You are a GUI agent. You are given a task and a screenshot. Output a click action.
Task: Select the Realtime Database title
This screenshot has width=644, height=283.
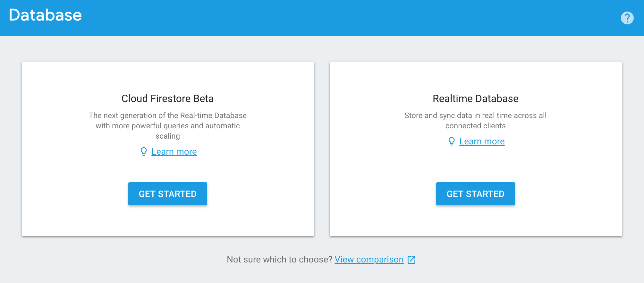pyautogui.click(x=475, y=99)
